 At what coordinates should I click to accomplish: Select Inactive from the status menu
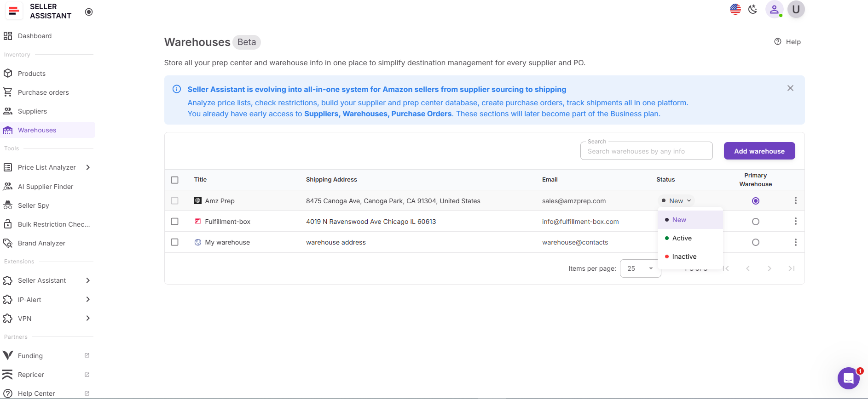point(684,256)
